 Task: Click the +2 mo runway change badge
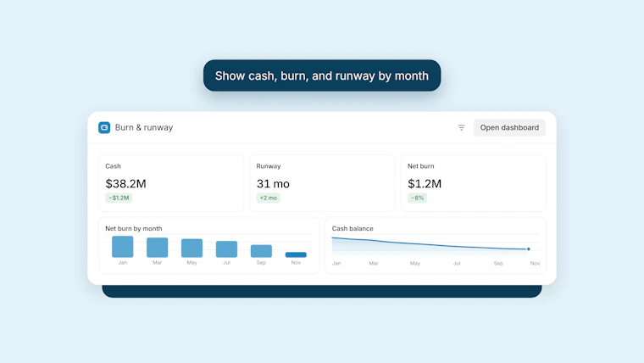tap(269, 198)
